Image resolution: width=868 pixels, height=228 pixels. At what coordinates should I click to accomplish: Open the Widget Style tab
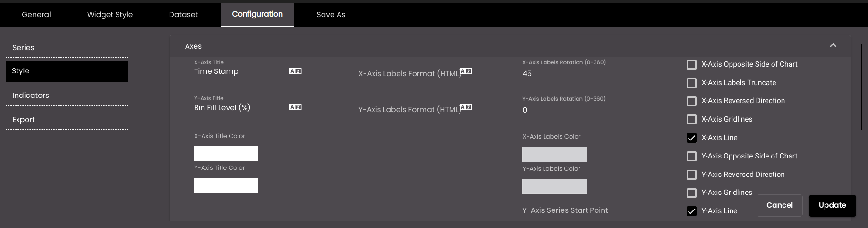(110, 14)
